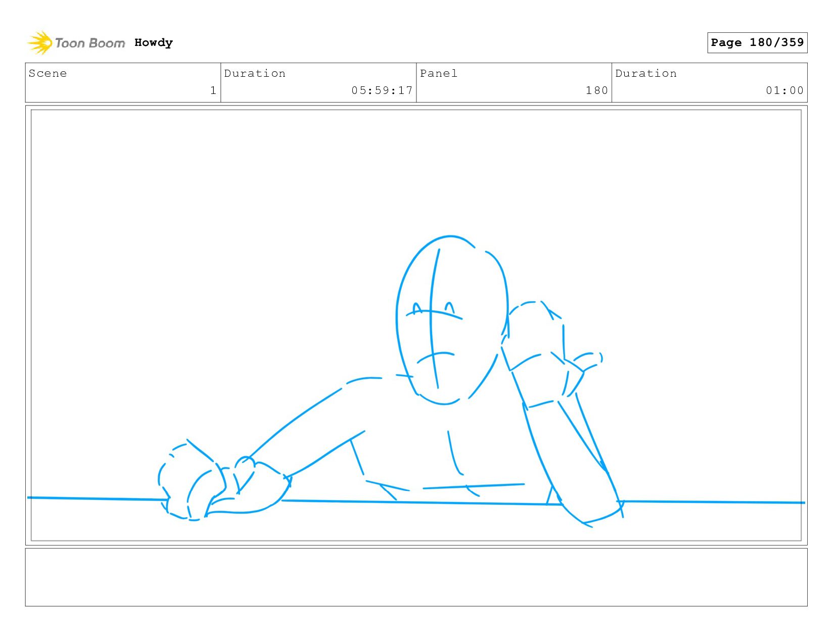Click the storyboard panel sketch thumbnail

click(x=416, y=325)
